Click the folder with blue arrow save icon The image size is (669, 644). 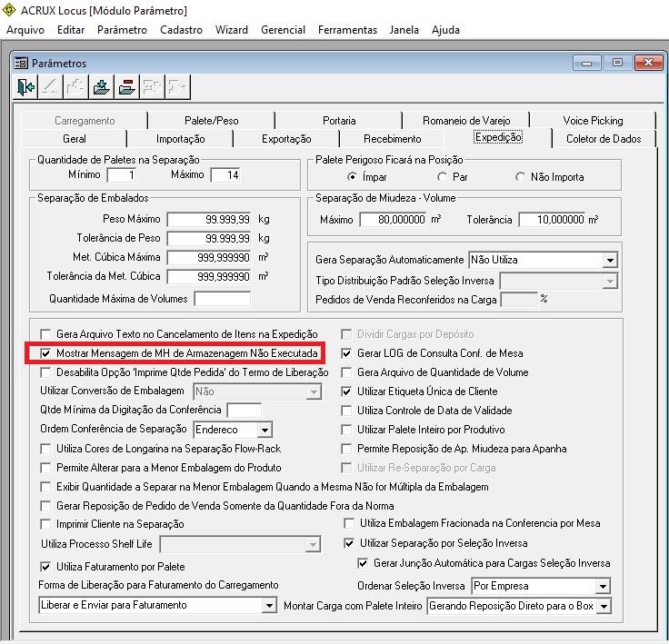click(102, 87)
